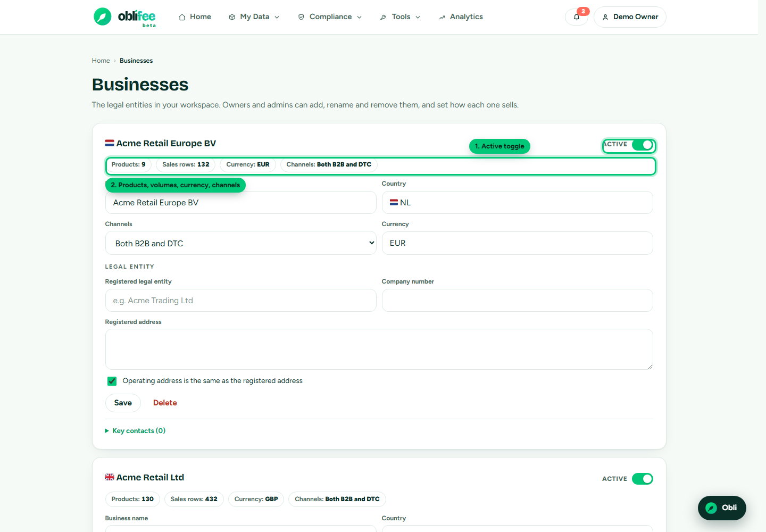This screenshot has height=532, width=766.
Task: Click the Company number field
Action: [x=518, y=301]
